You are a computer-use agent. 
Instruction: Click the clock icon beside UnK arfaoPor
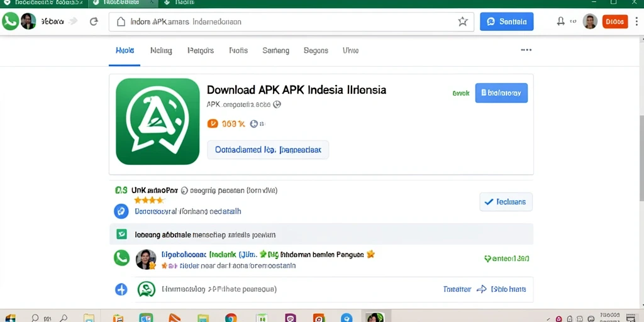point(184,191)
